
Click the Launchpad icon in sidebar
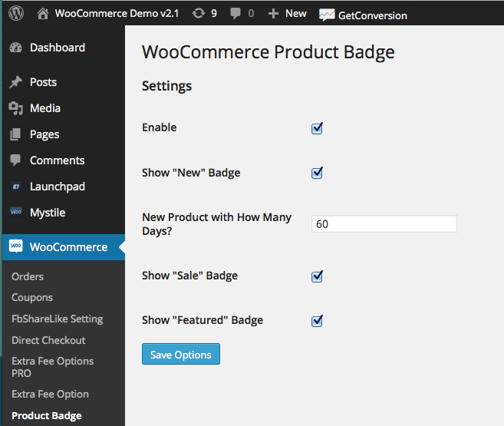[16, 187]
